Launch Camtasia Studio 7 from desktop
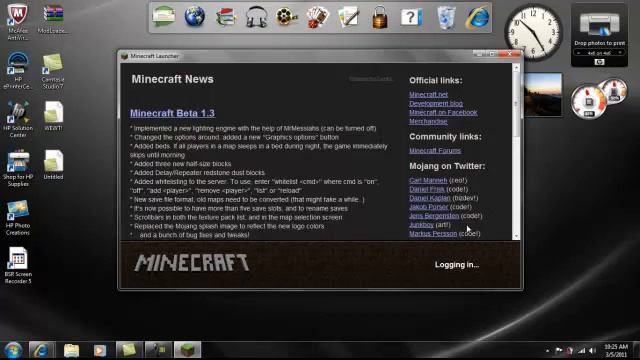The width and height of the screenshot is (640, 360). click(53, 70)
